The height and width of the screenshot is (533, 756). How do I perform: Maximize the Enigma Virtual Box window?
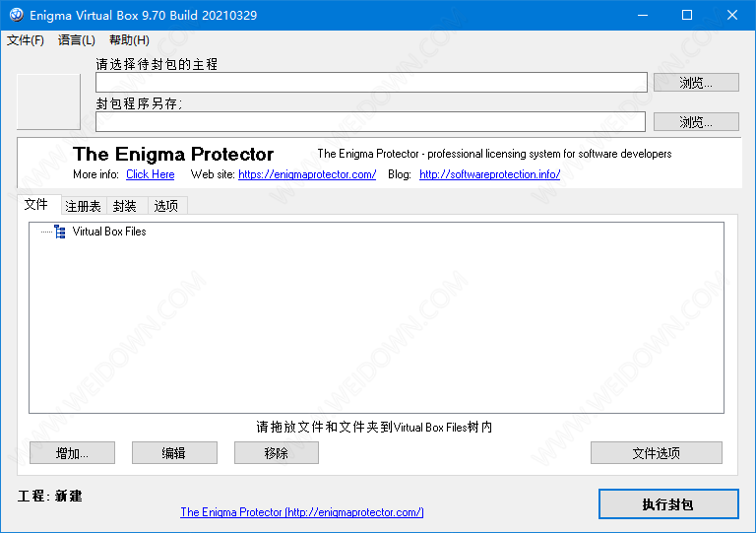687,15
